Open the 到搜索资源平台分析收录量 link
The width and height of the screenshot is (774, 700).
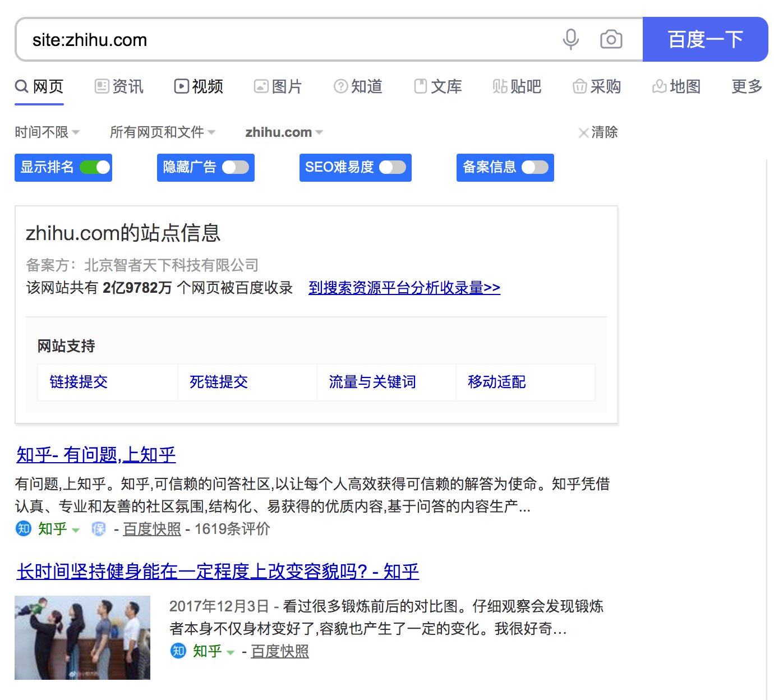click(x=403, y=288)
